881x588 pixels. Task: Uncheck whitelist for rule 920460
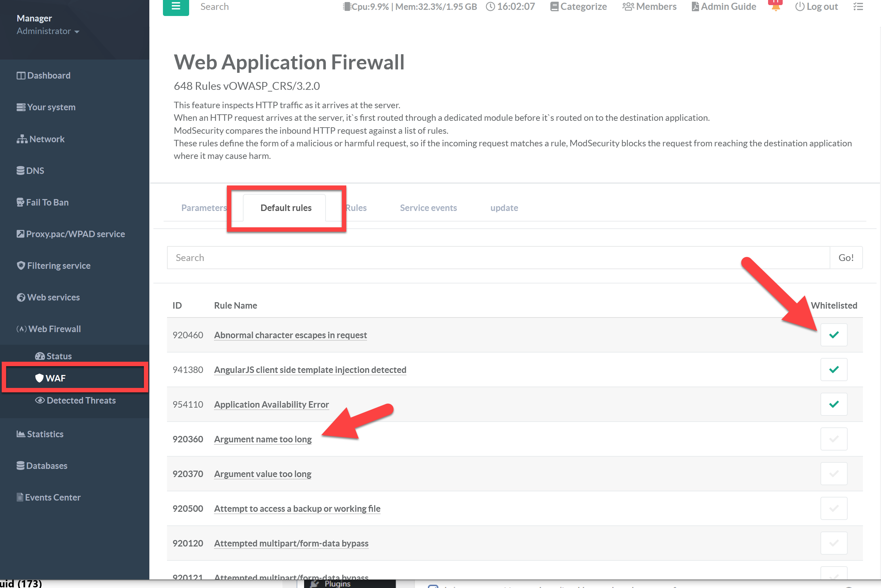(833, 335)
